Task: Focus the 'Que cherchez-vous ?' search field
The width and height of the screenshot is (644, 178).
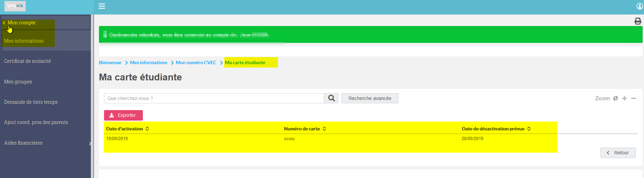Action: [214, 98]
